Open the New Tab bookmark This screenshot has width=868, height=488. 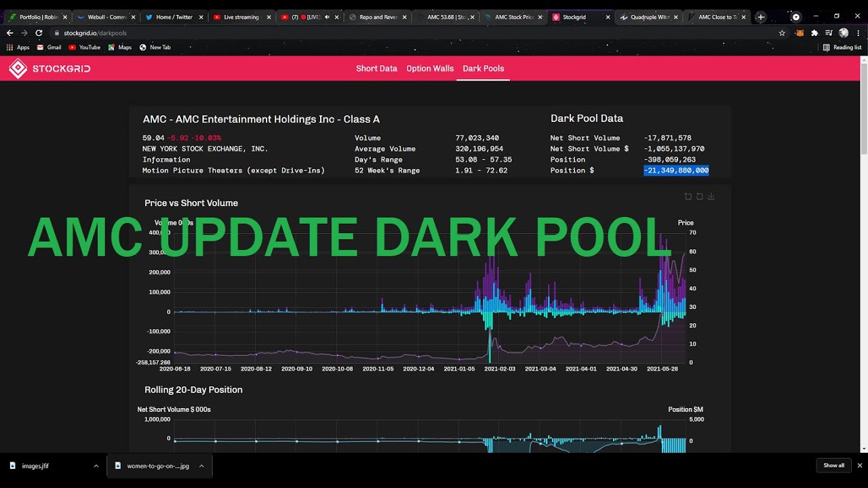(155, 47)
